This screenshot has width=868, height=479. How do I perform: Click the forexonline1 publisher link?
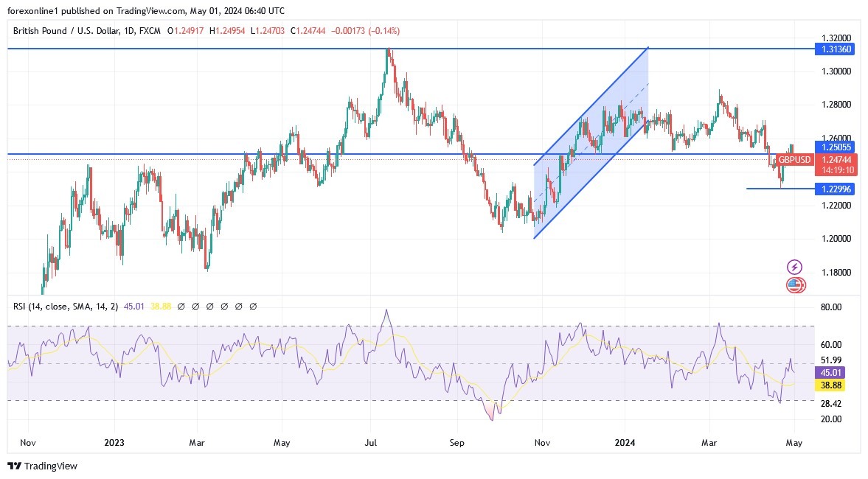click(x=35, y=10)
